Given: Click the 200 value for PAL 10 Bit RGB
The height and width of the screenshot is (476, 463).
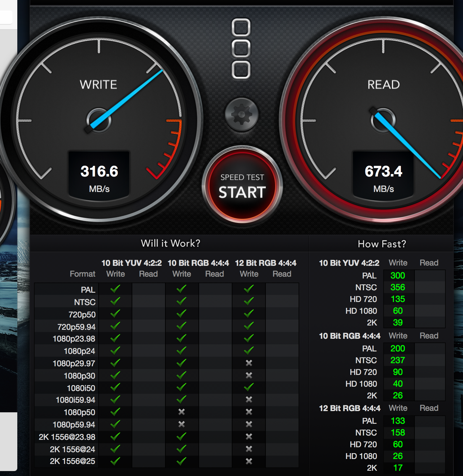Looking at the screenshot, I should coord(398,348).
